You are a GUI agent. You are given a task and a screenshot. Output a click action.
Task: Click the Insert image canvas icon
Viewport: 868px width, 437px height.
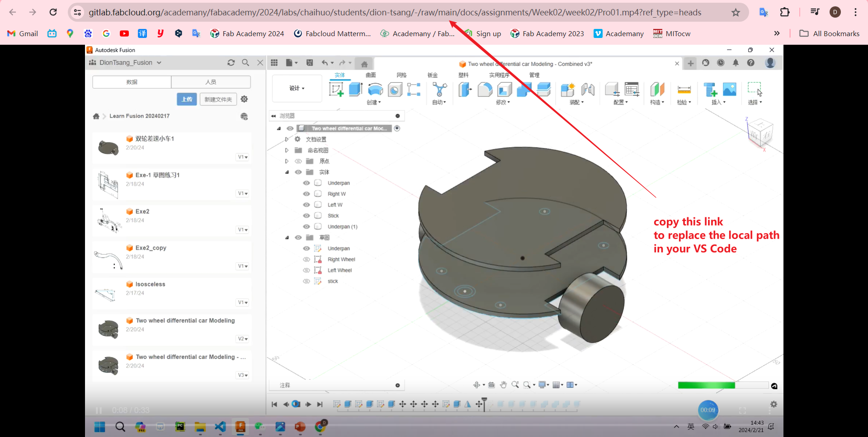coord(730,89)
